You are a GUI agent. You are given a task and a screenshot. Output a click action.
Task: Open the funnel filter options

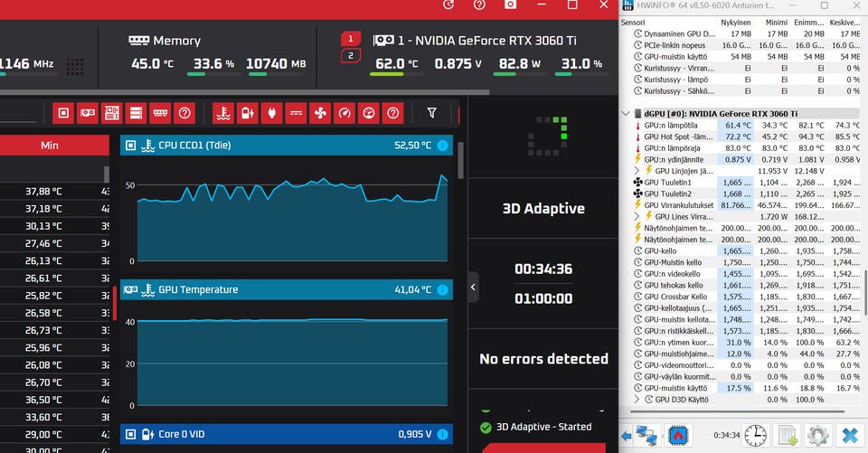pos(432,113)
